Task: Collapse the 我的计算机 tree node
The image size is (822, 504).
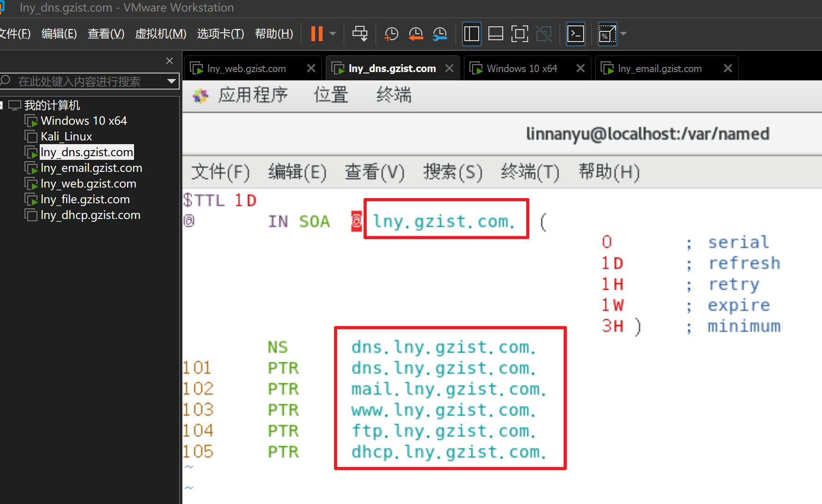Action: [1, 105]
